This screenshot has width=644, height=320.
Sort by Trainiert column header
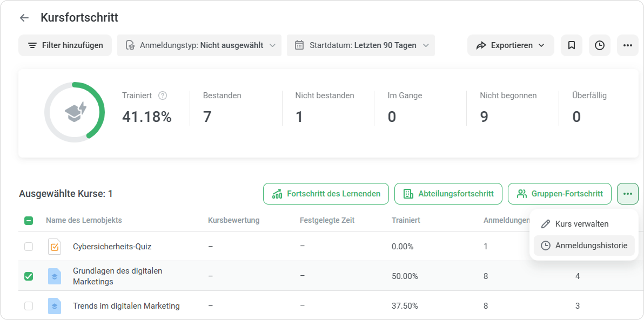point(406,220)
